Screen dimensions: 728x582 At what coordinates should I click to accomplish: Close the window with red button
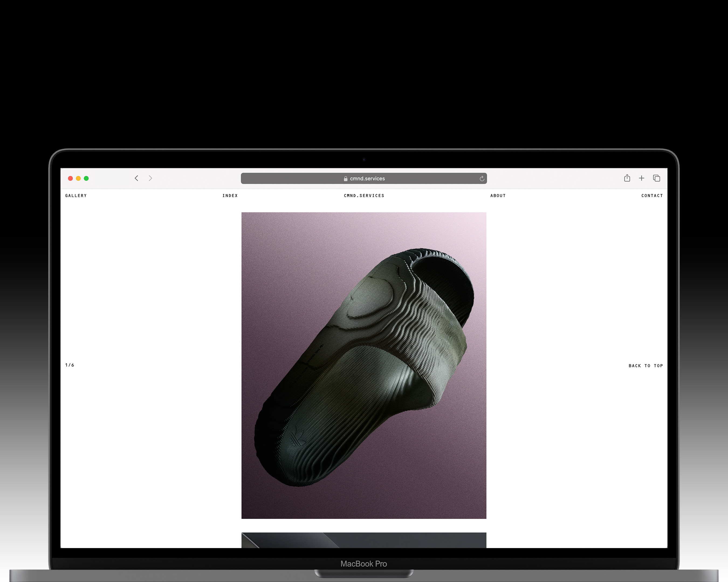coord(71,178)
